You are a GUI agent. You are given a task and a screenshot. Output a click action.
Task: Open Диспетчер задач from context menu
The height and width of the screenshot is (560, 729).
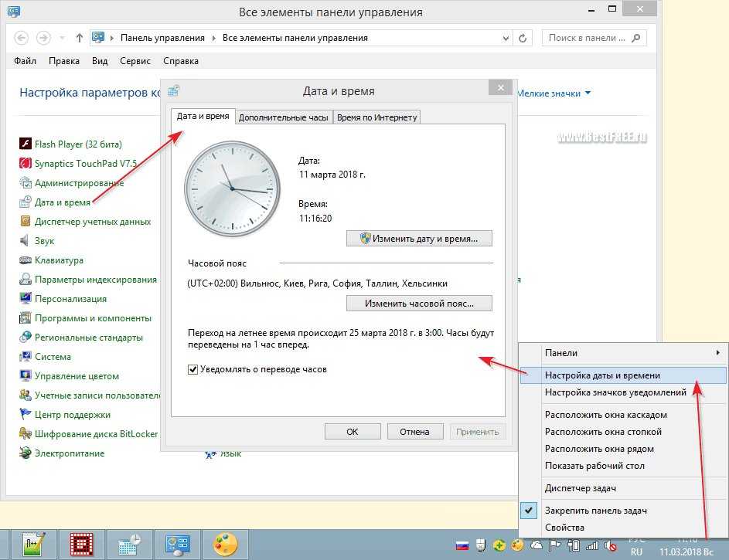tap(623, 488)
